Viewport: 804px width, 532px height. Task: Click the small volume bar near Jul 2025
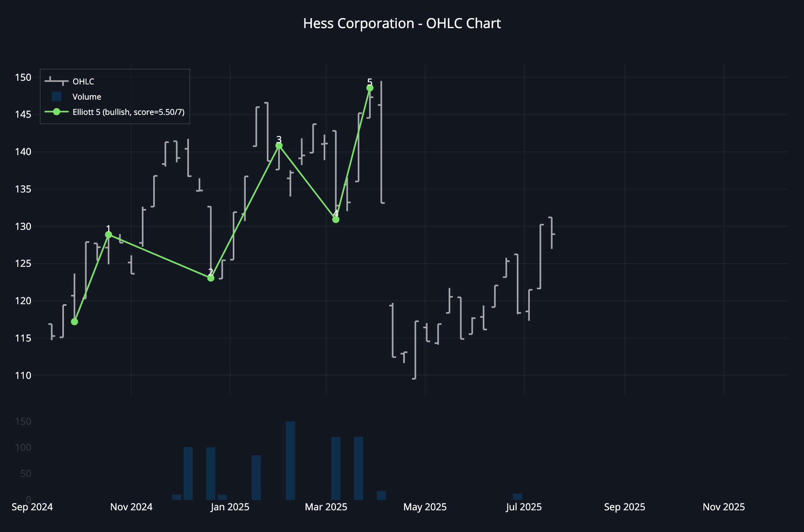point(517,497)
